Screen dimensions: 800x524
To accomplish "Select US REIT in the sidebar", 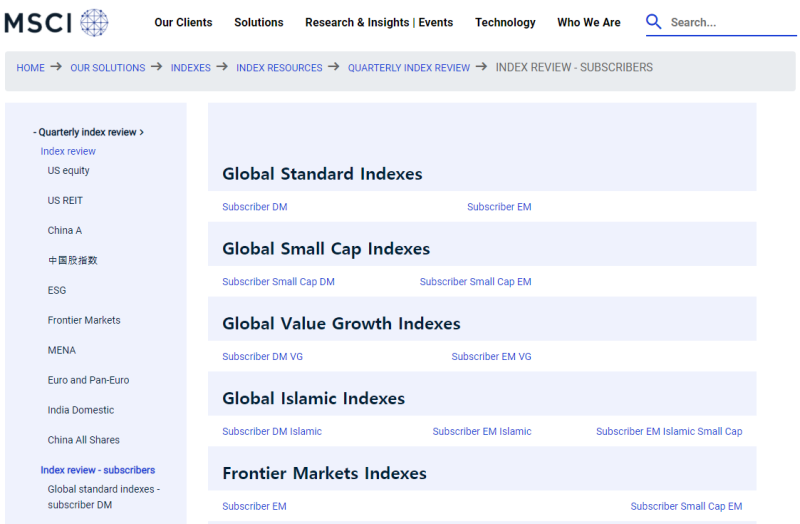I will pos(65,201).
